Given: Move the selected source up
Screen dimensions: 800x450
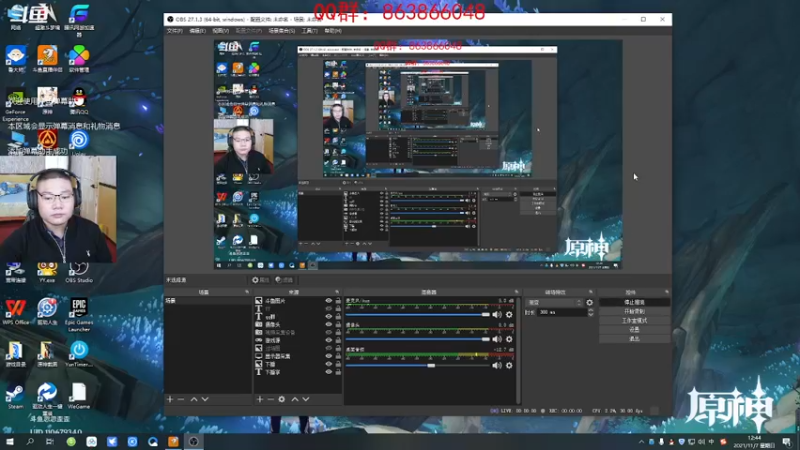Looking at the screenshot, I should [x=294, y=399].
